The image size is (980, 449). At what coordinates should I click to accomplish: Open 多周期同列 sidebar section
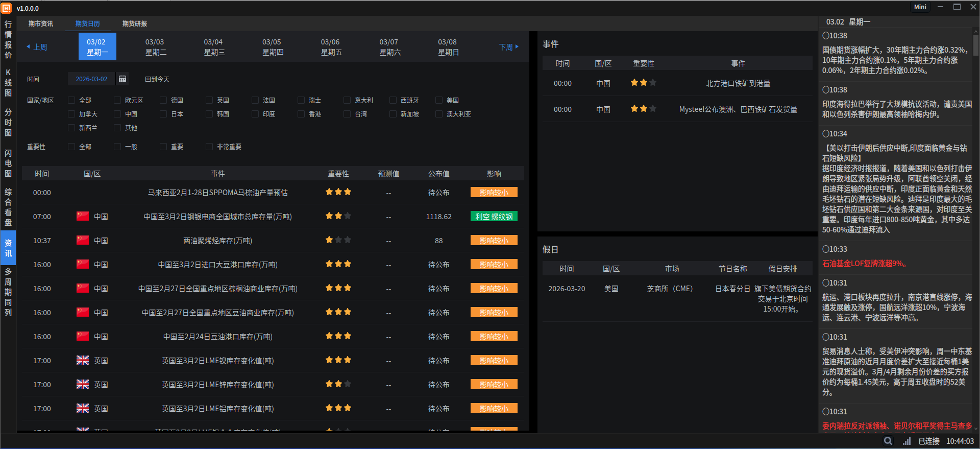coord(8,292)
